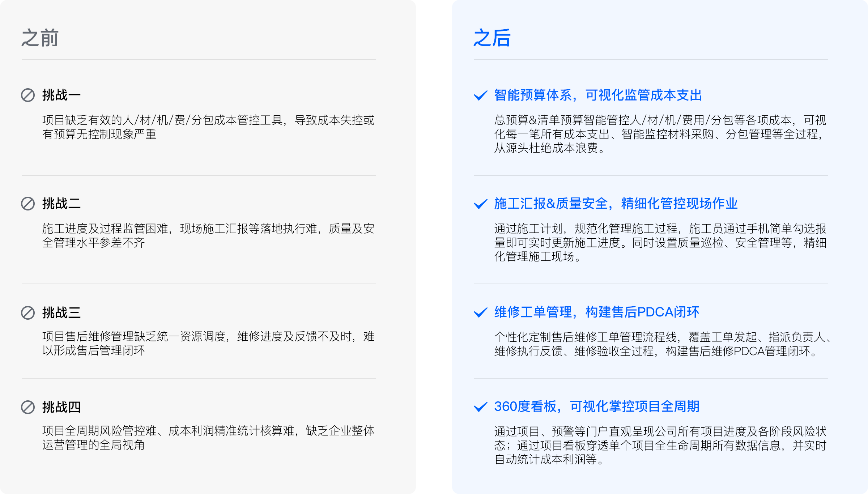
Task: Click checkmark next to 智能预算体系 heading
Action: pyautogui.click(x=480, y=95)
